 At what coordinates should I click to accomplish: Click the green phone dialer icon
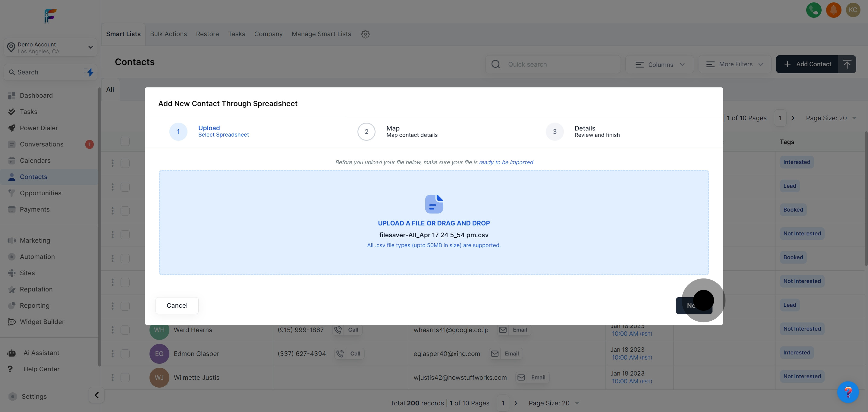[813, 10]
